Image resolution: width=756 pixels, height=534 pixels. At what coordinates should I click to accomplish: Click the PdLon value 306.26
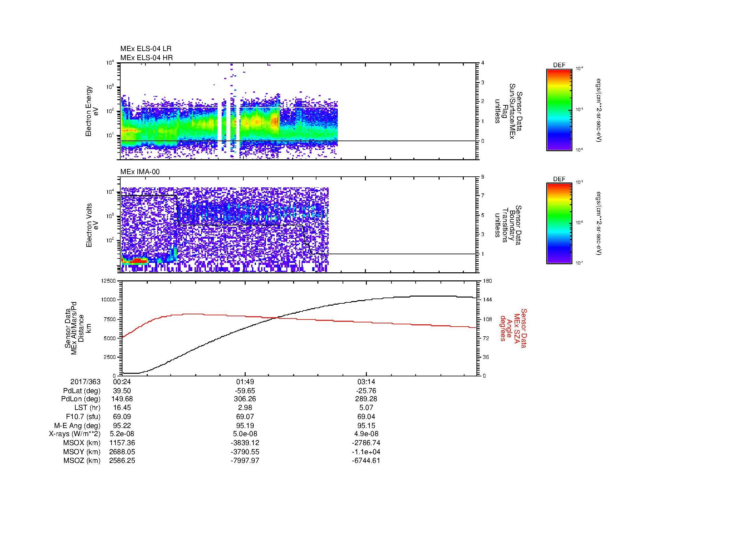[245, 399]
